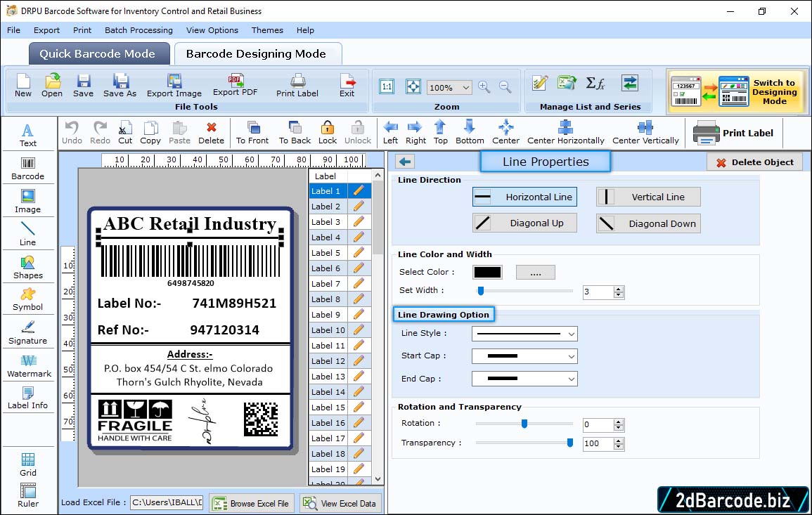The width and height of the screenshot is (812, 515).
Task: Select the Image tool in sidebar
Action: pos(28,202)
